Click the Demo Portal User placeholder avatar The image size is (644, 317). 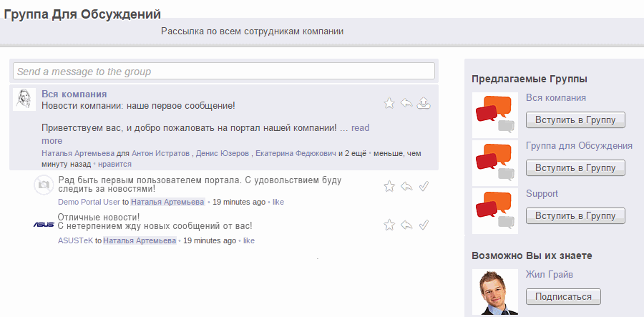click(44, 185)
